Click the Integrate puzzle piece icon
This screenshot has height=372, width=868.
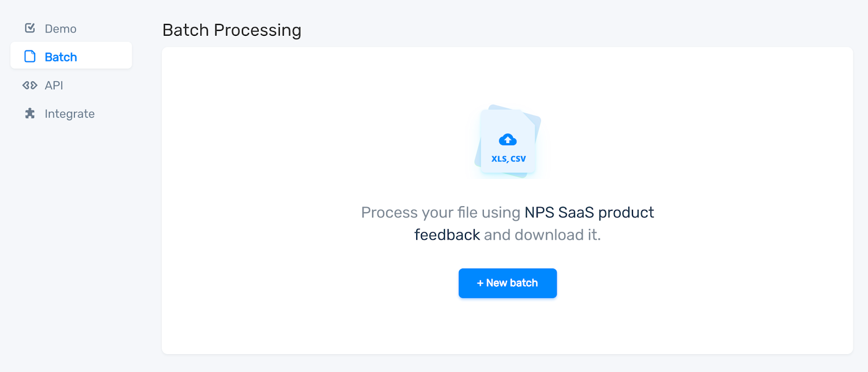(30, 113)
